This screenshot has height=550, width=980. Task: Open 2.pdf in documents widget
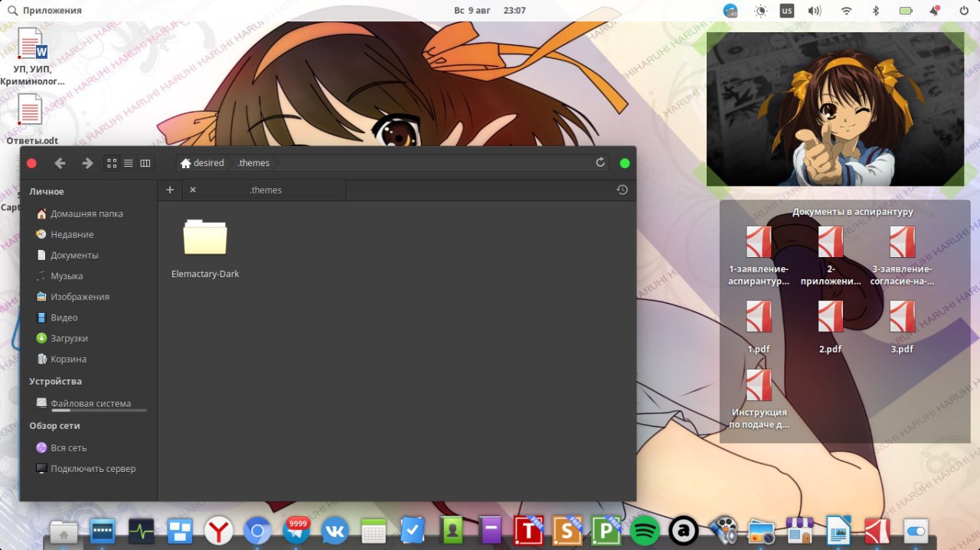pyautogui.click(x=831, y=327)
